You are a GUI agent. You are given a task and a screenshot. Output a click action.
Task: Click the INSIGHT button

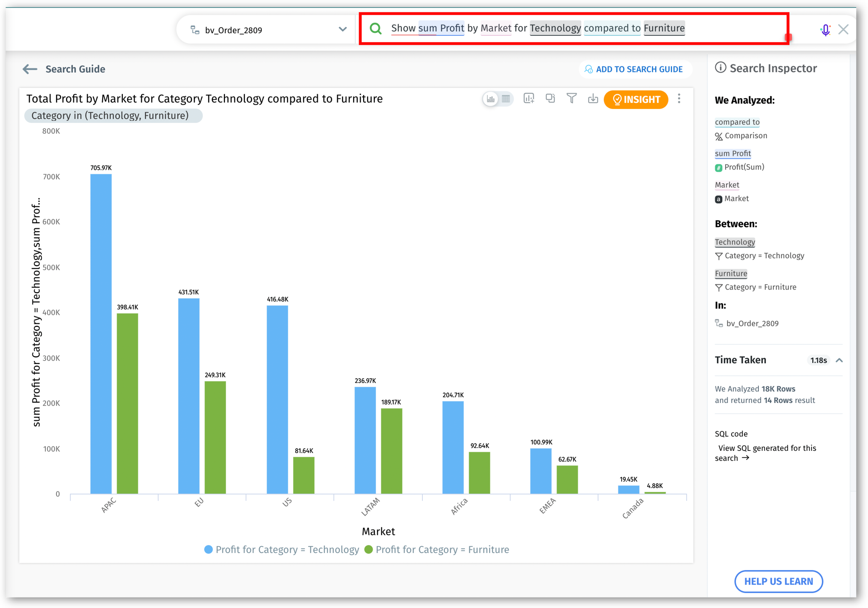click(636, 100)
